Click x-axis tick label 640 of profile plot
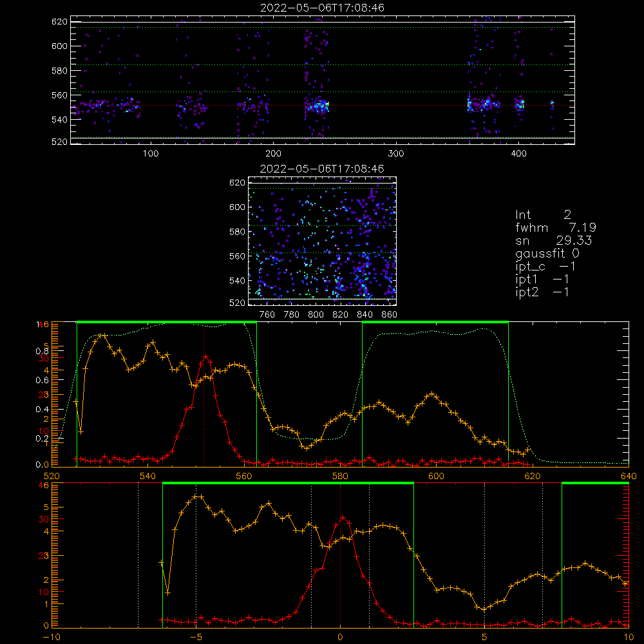644x644 pixels. 629,476
